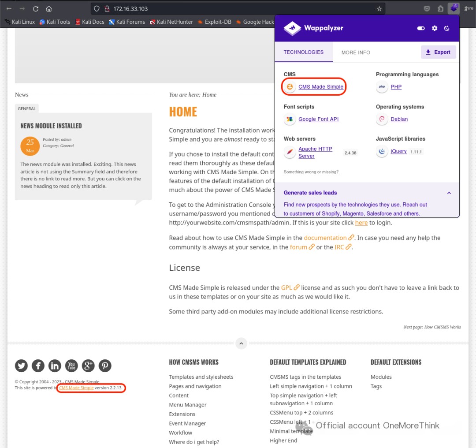Open the Twitter social icon

pos(21,366)
